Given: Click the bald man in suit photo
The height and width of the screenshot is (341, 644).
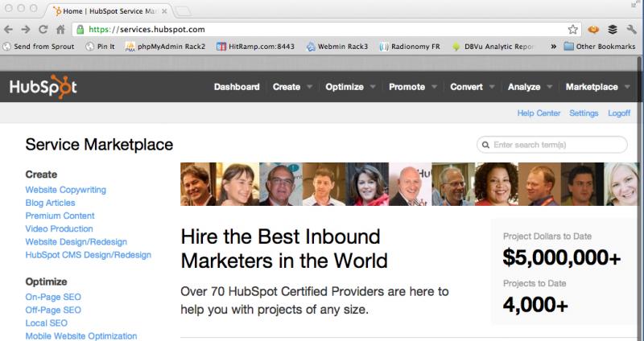Looking at the screenshot, I should [410, 184].
